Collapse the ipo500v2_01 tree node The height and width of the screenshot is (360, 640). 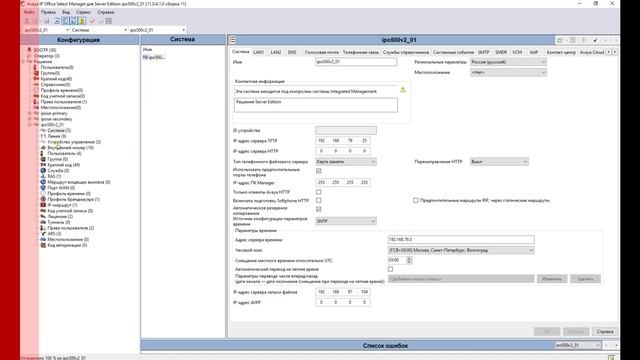[29, 124]
